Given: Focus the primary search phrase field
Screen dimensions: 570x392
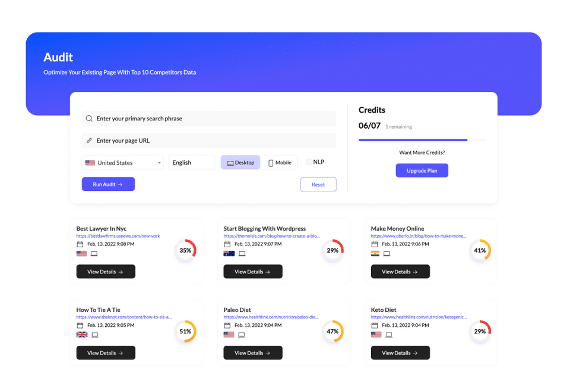Looking at the screenshot, I should point(209,119).
